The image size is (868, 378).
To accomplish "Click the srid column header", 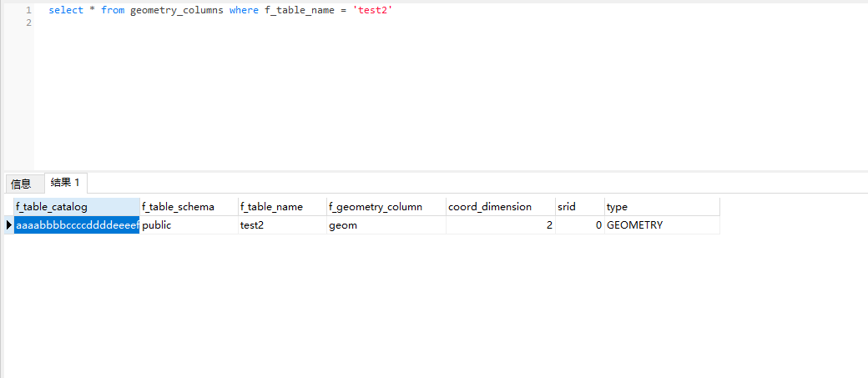I will (x=580, y=207).
